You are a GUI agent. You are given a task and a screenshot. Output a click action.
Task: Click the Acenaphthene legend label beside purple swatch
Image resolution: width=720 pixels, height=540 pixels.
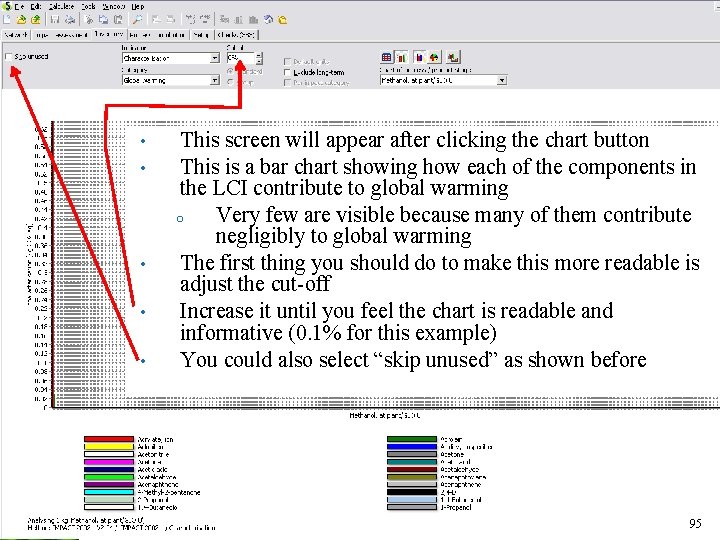(x=158, y=484)
